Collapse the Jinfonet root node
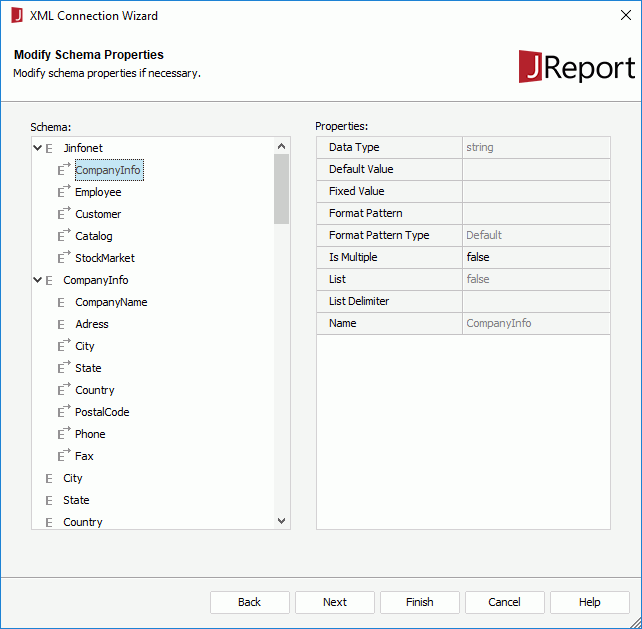 point(37,148)
